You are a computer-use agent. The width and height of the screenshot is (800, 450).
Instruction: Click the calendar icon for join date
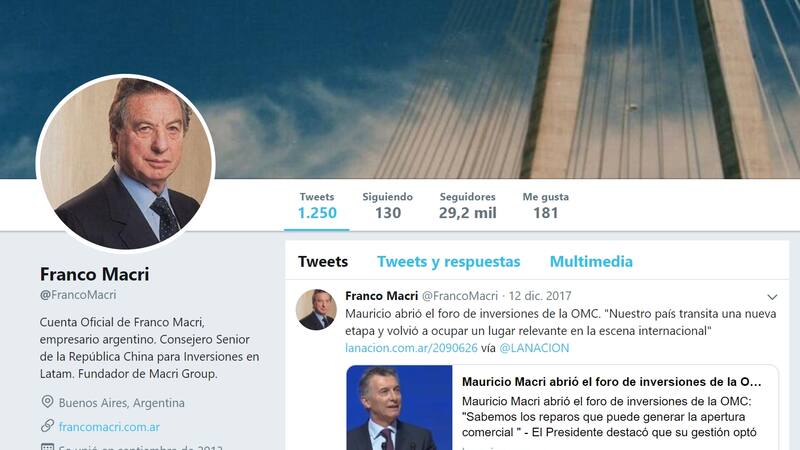point(47,446)
